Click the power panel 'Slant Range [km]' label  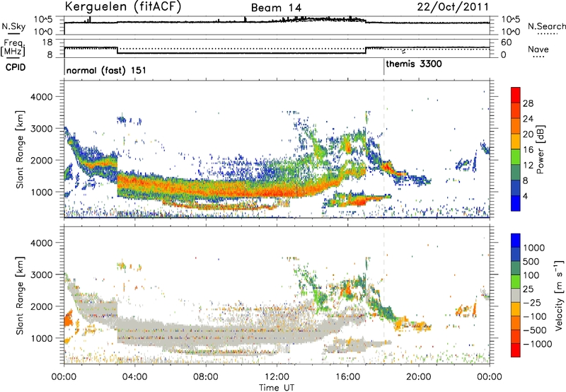pyautogui.click(x=20, y=149)
